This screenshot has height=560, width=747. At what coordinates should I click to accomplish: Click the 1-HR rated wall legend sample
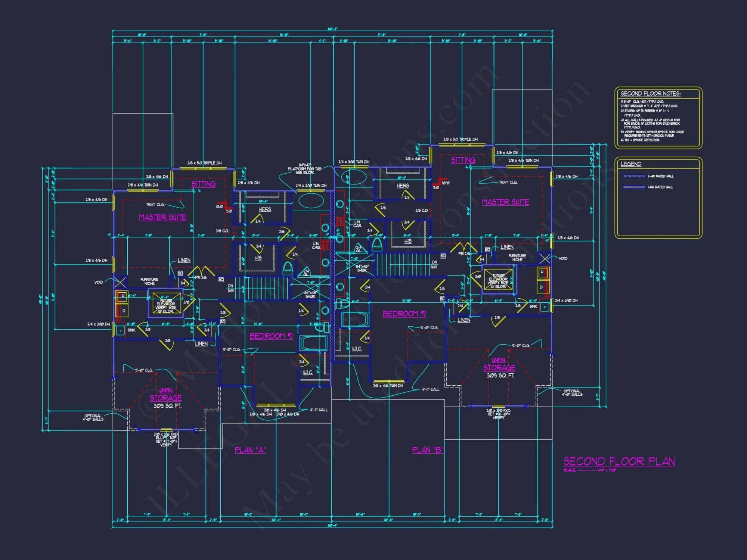point(634,187)
